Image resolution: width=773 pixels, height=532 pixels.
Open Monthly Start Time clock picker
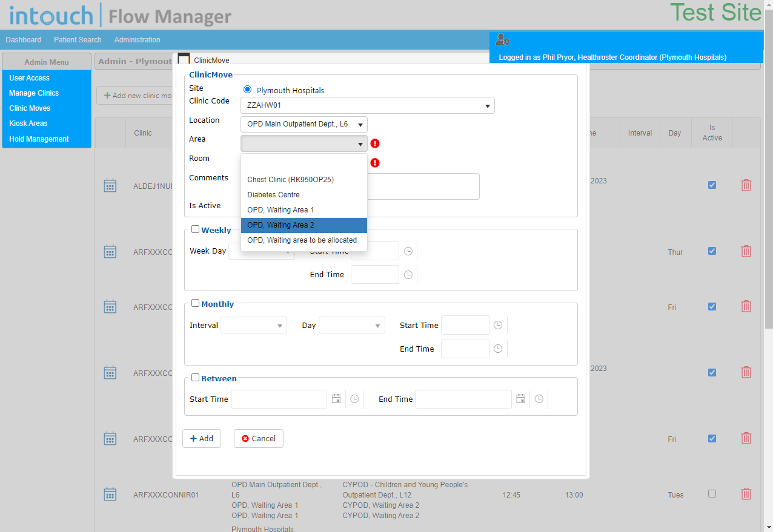(498, 325)
